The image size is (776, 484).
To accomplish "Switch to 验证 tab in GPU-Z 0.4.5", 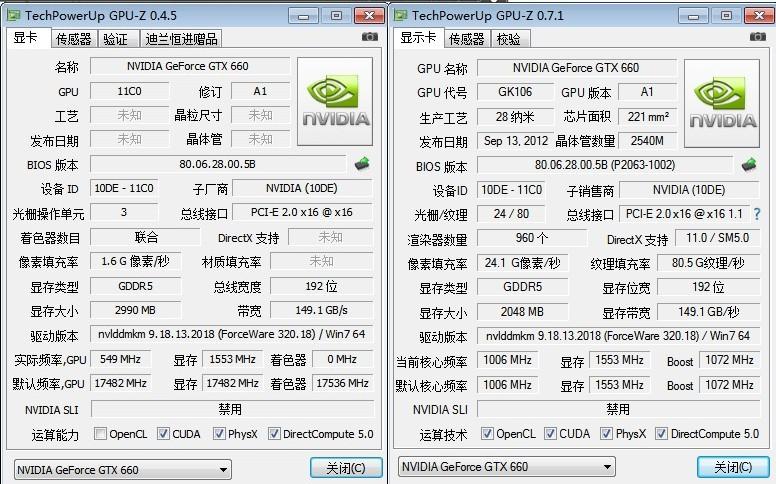I will tap(118, 39).
